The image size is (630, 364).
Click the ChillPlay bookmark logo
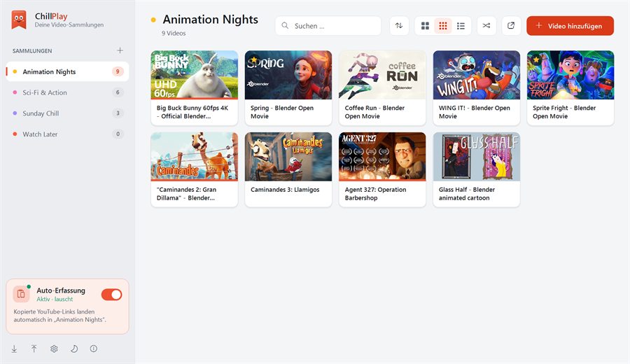click(x=19, y=20)
